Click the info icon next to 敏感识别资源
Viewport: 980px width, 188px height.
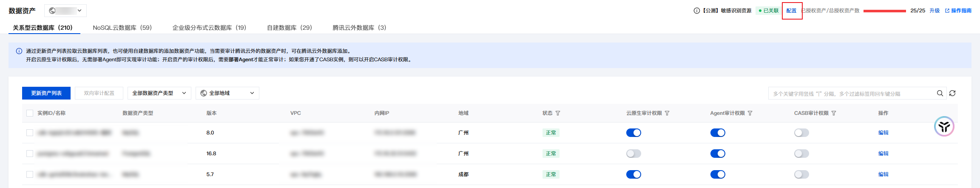(x=696, y=11)
